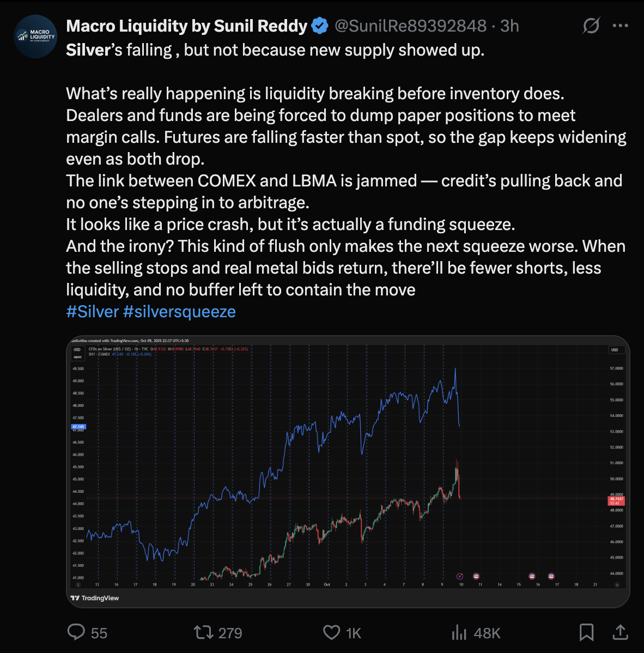644x653 pixels.
Task: Click the red 48.7437 price label
Action: (616, 500)
